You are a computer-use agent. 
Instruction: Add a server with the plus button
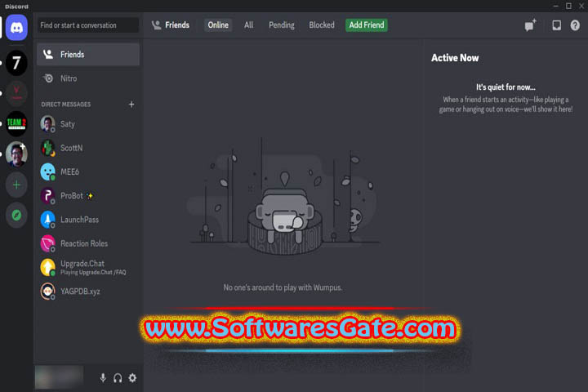[16, 185]
